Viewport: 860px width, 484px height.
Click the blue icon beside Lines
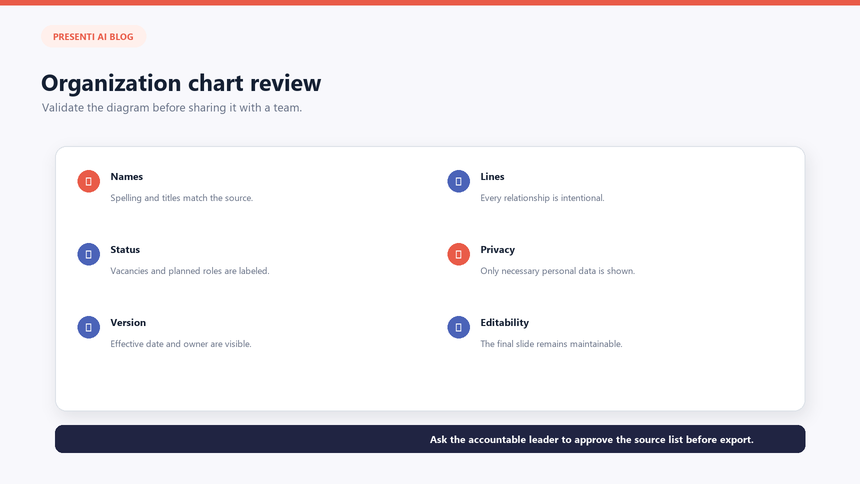tap(459, 181)
